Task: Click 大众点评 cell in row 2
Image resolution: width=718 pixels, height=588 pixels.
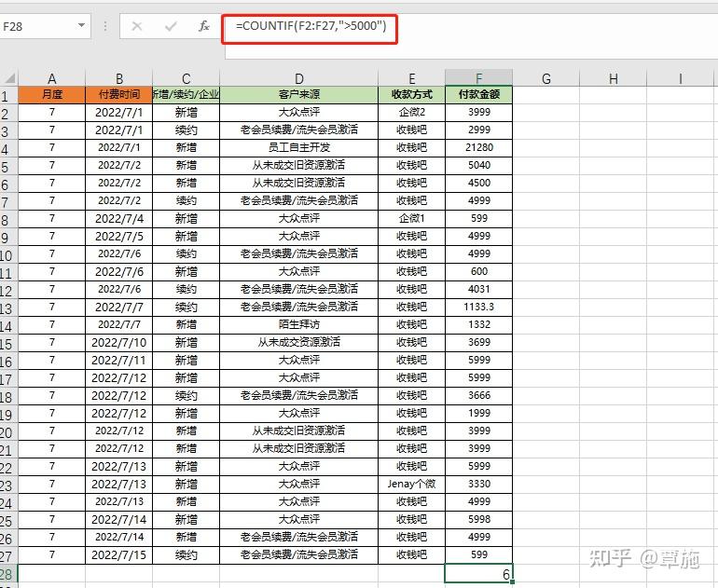Action: tap(299, 112)
